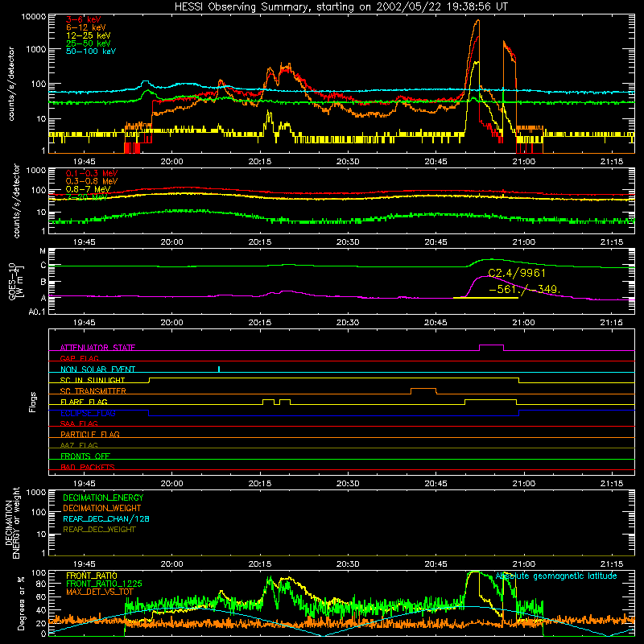
Task: Click the MAX_DET_VS_TOT legend label
Action: pyautogui.click(x=100, y=592)
